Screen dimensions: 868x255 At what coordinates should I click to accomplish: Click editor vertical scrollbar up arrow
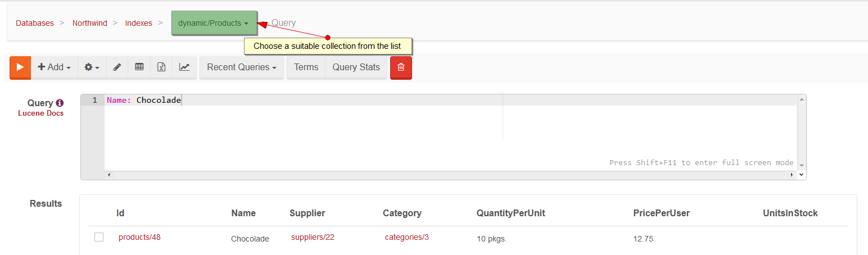tap(802, 99)
